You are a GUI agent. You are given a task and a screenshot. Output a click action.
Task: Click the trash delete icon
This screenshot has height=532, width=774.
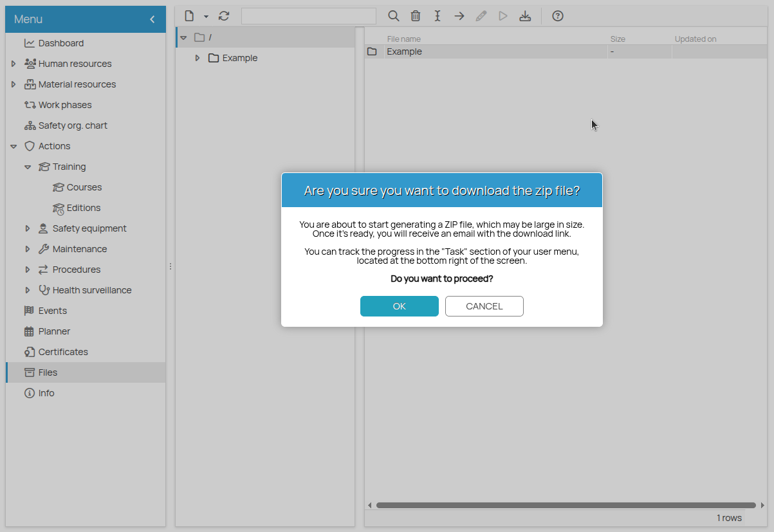[416, 16]
